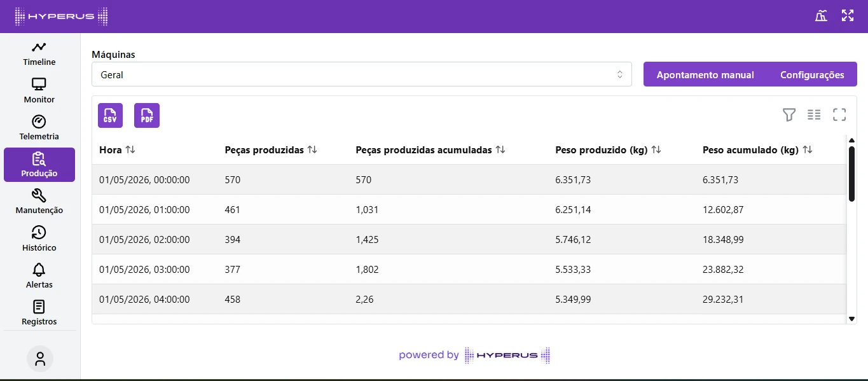
Task: Click the 461 peças produzidas value
Action: pos(233,210)
